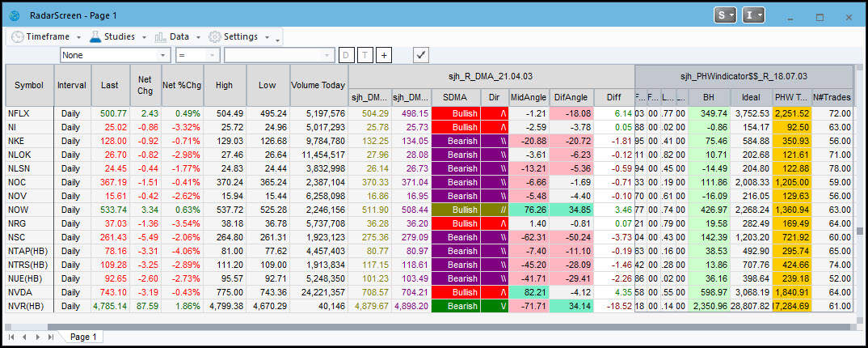Click the checkmark apply filter button
The width and height of the screenshot is (868, 348).
(x=421, y=55)
